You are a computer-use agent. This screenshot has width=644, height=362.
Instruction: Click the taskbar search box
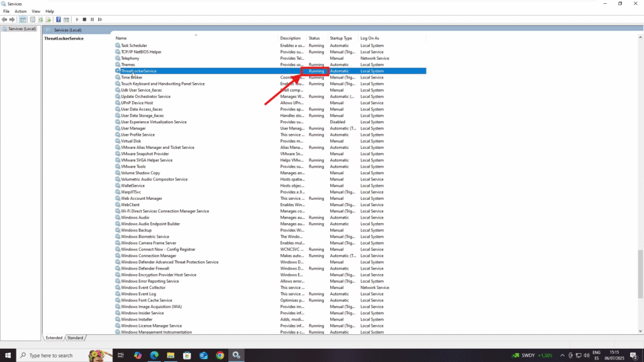[65, 356]
